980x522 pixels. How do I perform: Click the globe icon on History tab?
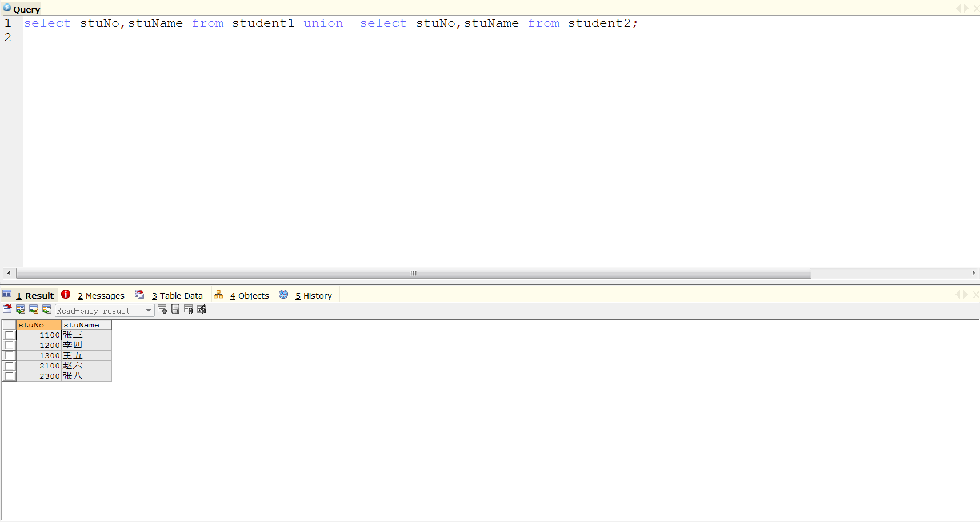tap(284, 294)
